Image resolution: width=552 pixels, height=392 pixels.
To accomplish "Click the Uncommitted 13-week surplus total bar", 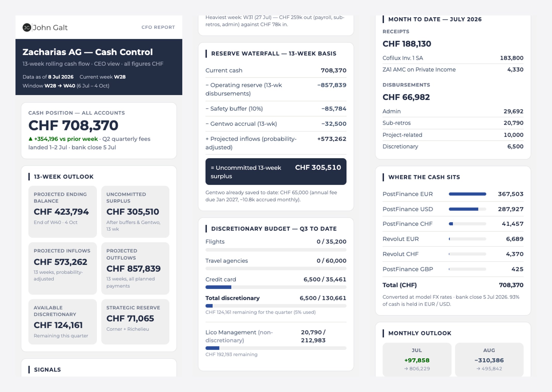I will click(x=276, y=172).
